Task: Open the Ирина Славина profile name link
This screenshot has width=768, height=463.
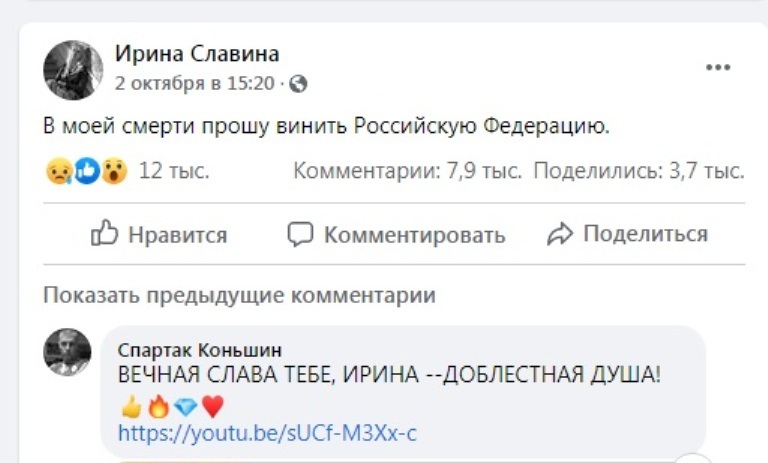Action: 197,54
